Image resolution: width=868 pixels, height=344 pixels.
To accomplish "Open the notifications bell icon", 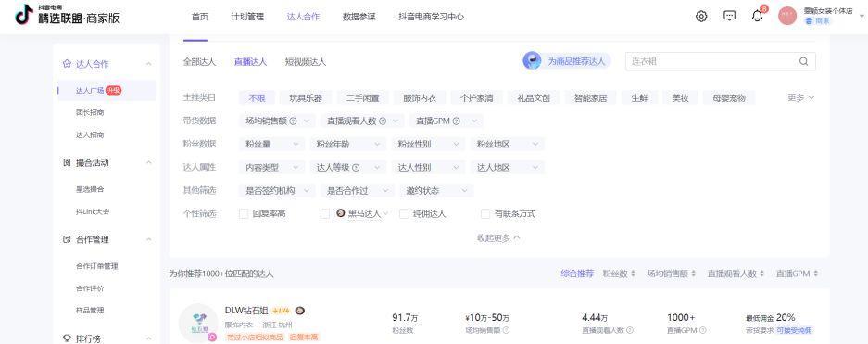I will tap(757, 16).
